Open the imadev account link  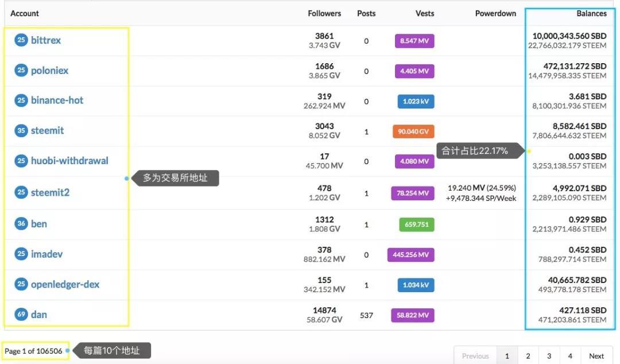(46, 254)
